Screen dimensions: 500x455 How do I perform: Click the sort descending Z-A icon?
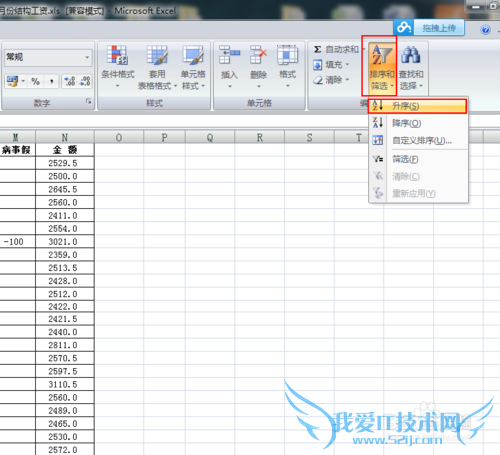tap(378, 123)
